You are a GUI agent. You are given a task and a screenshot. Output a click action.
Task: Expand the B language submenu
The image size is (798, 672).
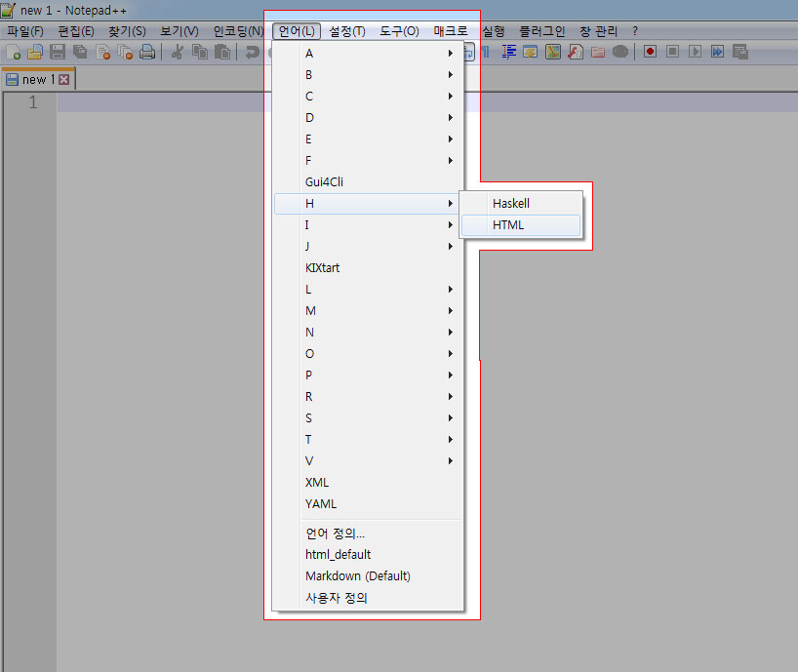[x=368, y=75]
